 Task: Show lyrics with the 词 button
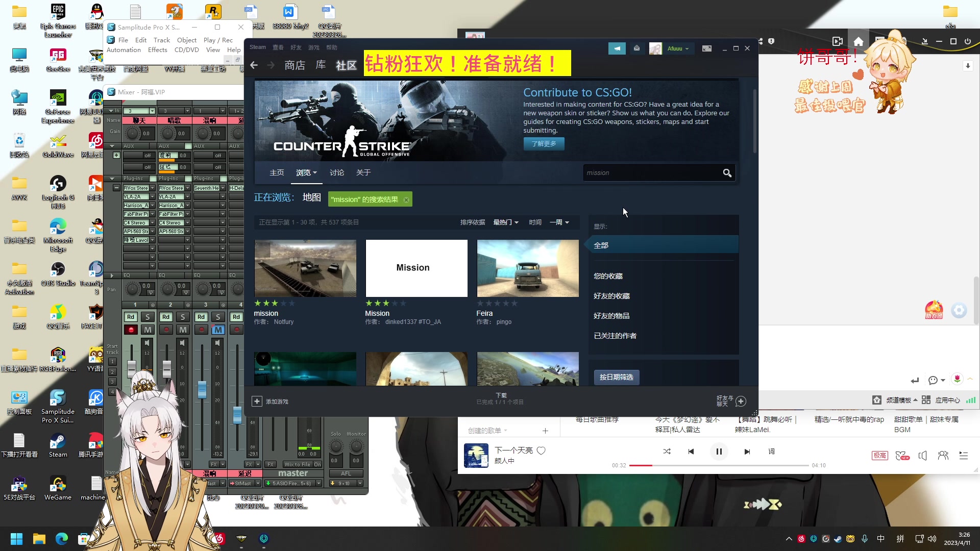click(x=772, y=452)
